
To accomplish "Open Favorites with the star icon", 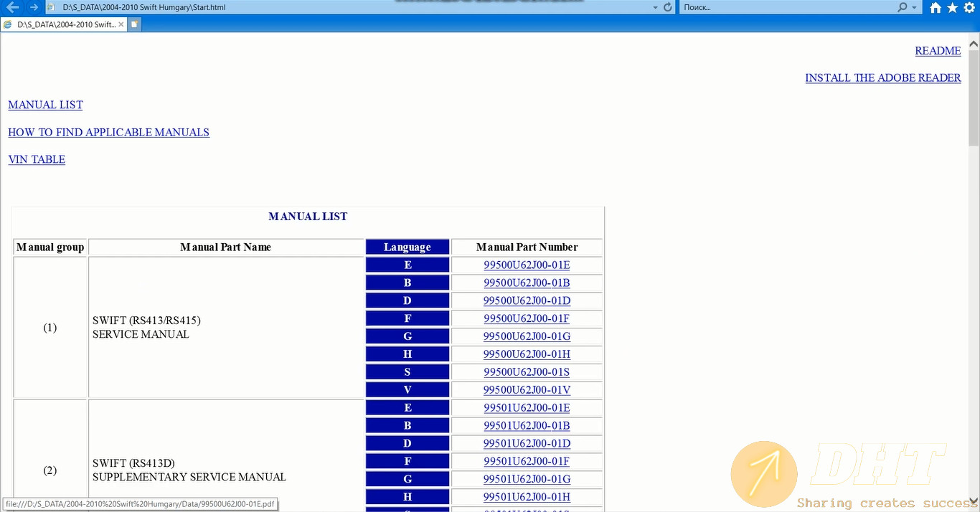I will point(952,8).
